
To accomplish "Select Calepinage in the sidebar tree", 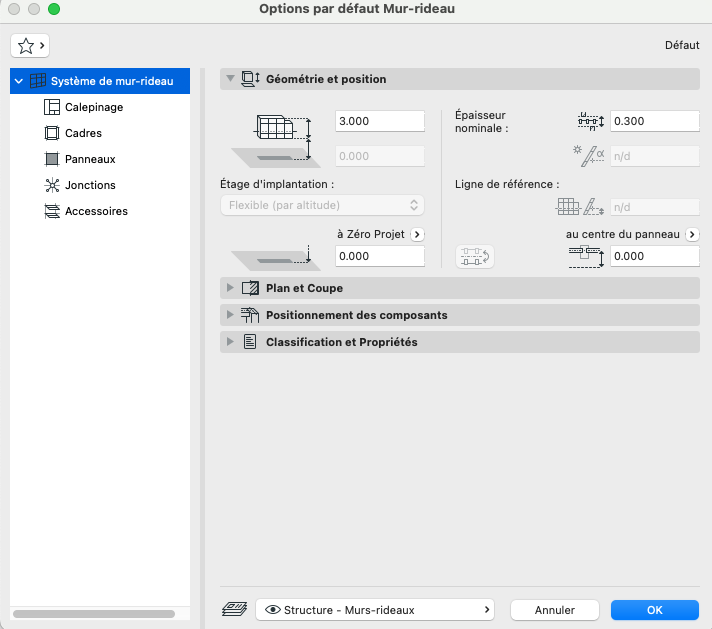I will (x=94, y=107).
